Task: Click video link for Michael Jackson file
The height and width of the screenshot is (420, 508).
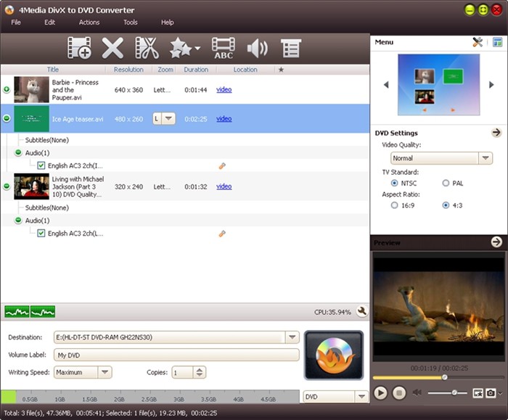Action: click(x=224, y=186)
